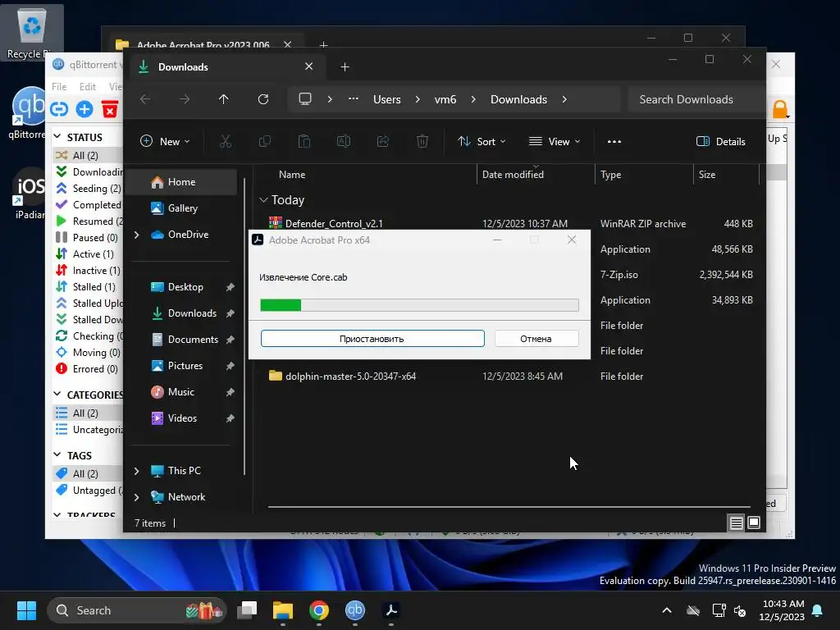Open the New dropdown menu

click(x=164, y=141)
